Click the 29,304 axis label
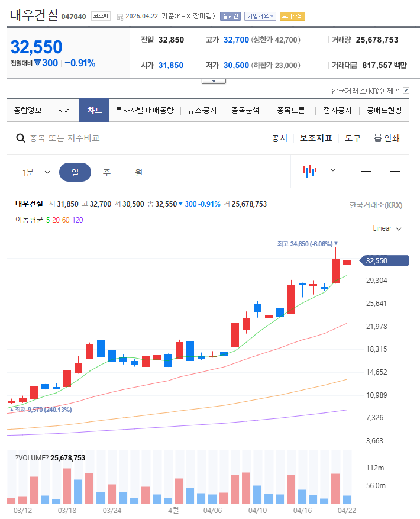Viewport: 420px width, 519px height. [376, 281]
